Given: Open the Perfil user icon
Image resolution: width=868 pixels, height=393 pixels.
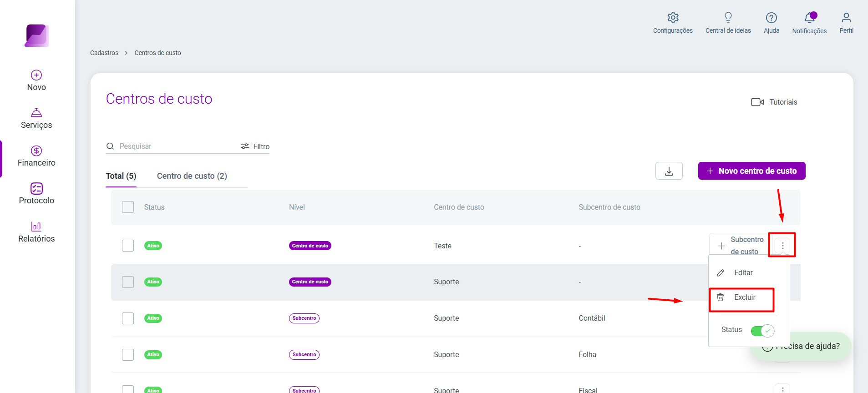Looking at the screenshot, I should (x=846, y=18).
